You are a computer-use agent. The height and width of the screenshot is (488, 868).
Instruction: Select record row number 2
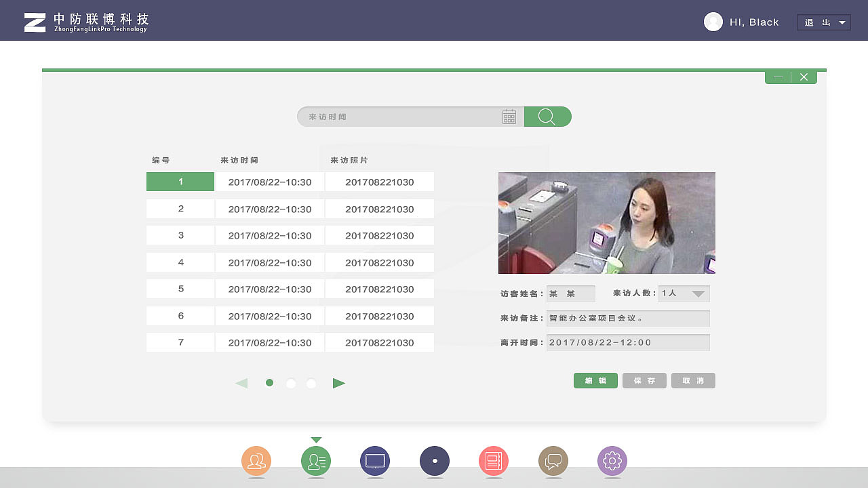(x=180, y=209)
